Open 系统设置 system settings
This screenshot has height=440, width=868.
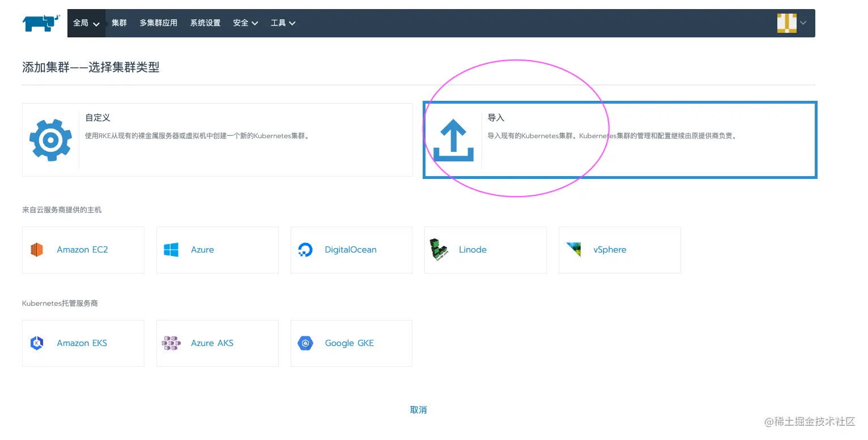[x=205, y=23]
